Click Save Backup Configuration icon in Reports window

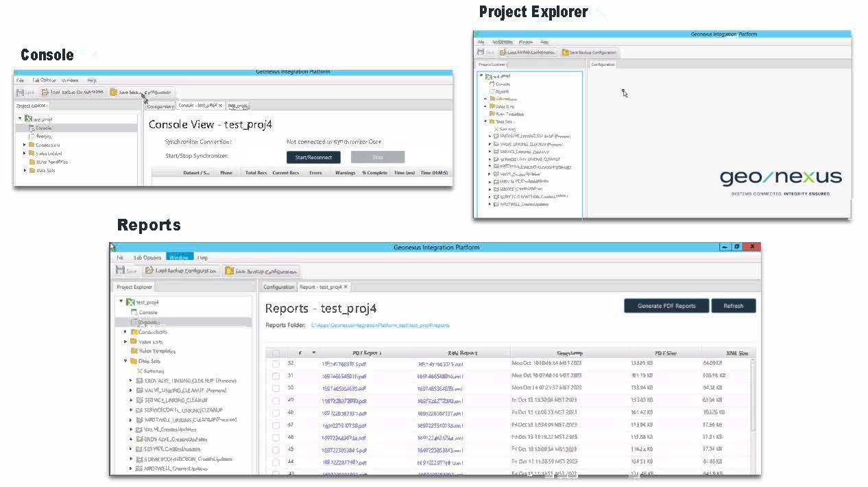click(x=229, y=271)
